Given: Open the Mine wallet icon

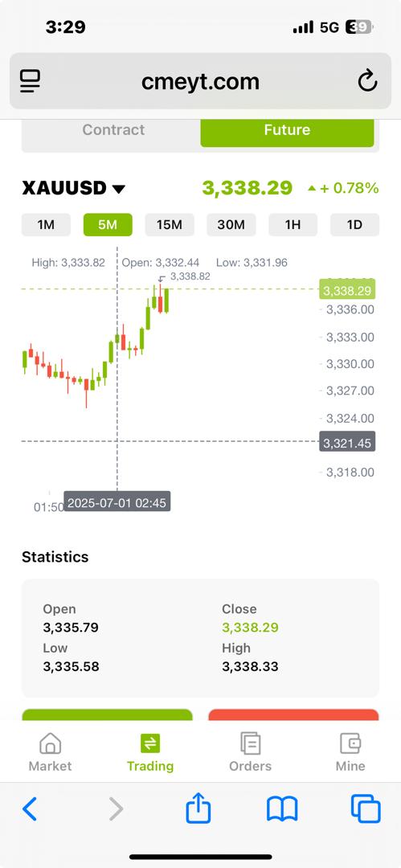Looking at the screenshot, I should pyautogui.click(x=350, y=743).
